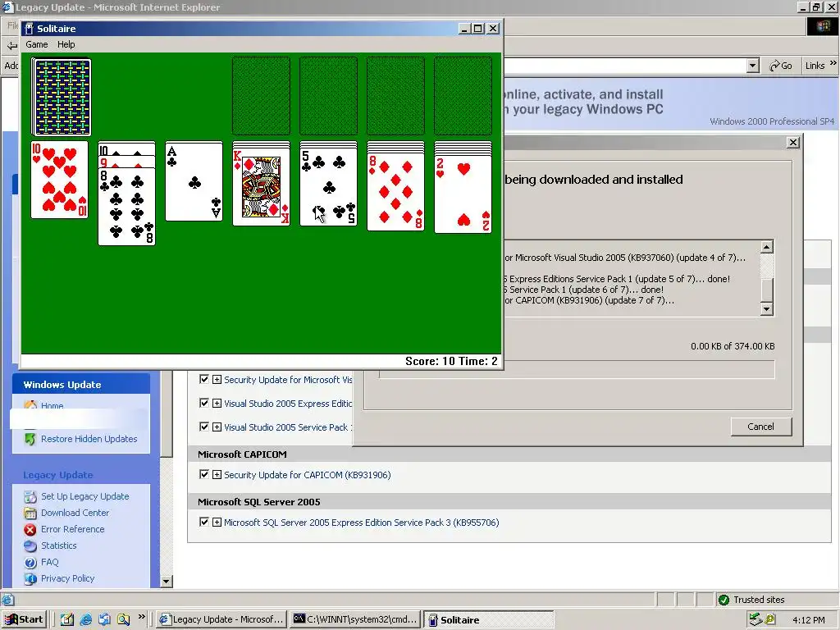The image size is (840, 630).
Task: Switch to cmd.exe taskbar button
Action: (354, 619)
